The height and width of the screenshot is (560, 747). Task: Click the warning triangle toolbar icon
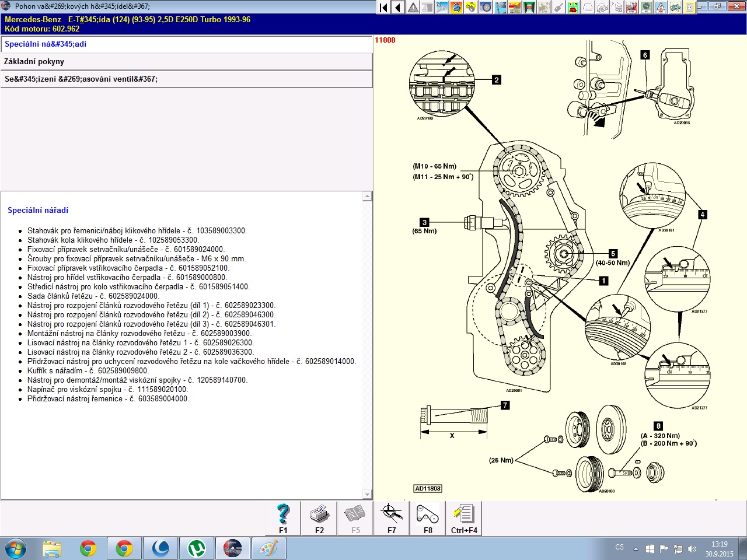413,8
